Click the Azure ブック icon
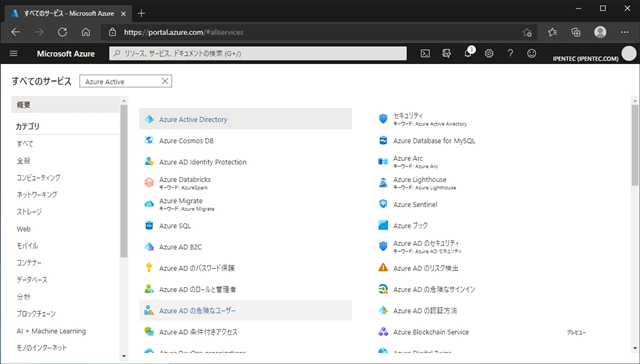 point(383,225)
